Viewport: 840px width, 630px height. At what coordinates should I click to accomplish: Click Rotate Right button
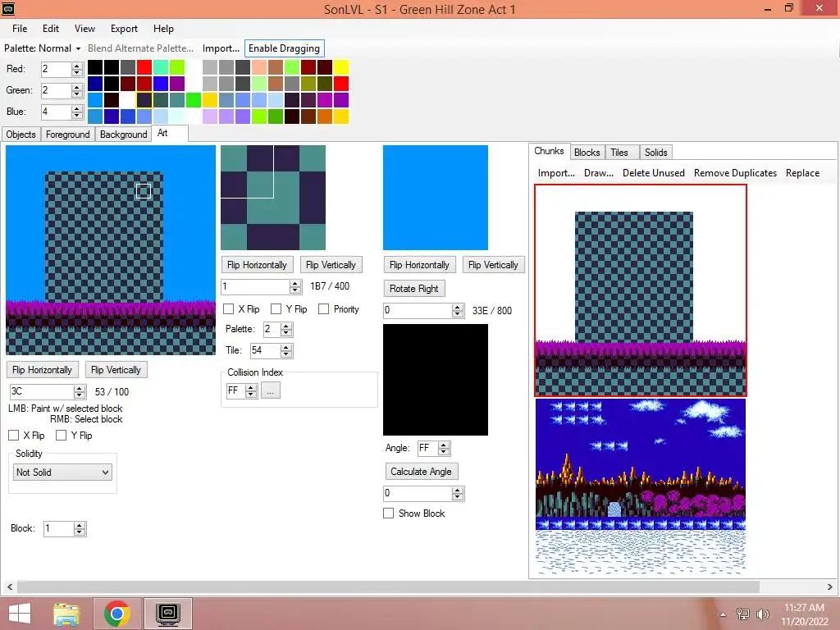[x=413, y=288]
